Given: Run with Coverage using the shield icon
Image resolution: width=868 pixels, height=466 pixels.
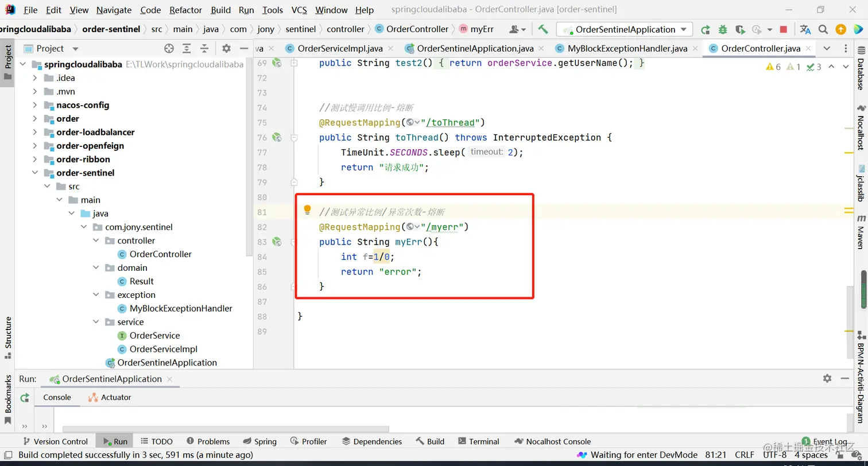Looking at the screenshot, I should tap(740, 29).
